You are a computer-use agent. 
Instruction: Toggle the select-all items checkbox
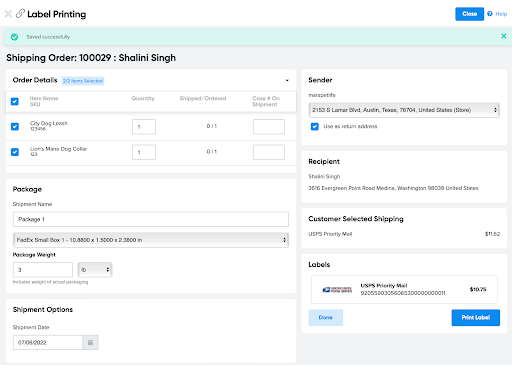[15, 101]
